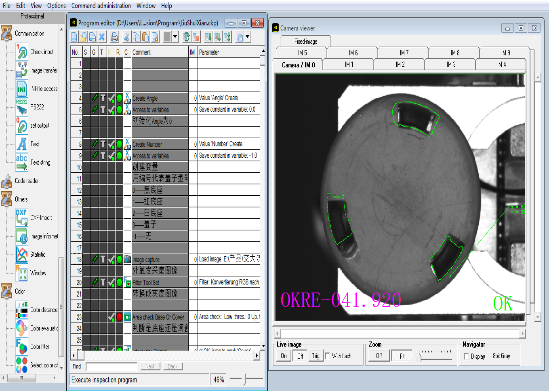Click the New program icon in the Program editor toolbar
Viewport: 549px width, 391px height.
click(74, 36)
